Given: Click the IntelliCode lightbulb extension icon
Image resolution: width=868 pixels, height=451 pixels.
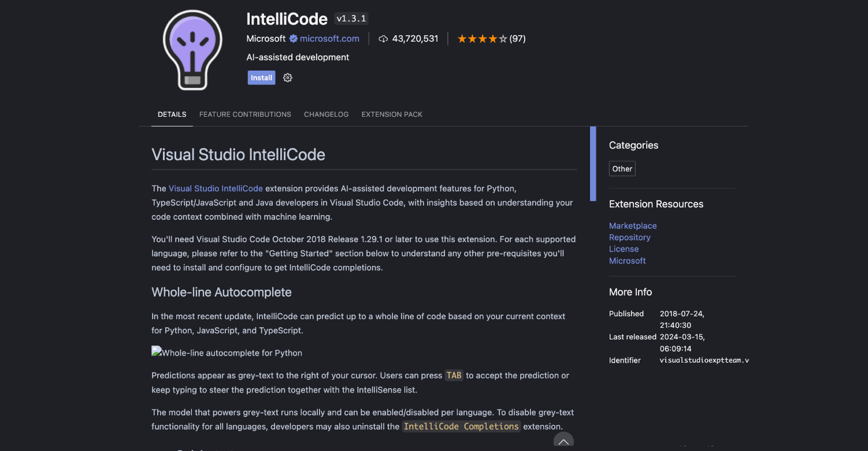Looking at the screenshot, I should [x=192, y=50].
